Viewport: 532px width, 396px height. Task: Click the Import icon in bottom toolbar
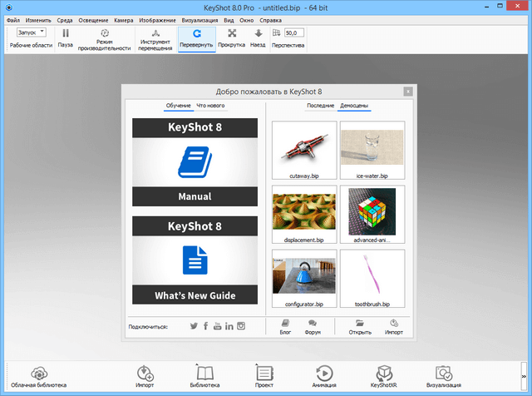click(x=145, y=374)
